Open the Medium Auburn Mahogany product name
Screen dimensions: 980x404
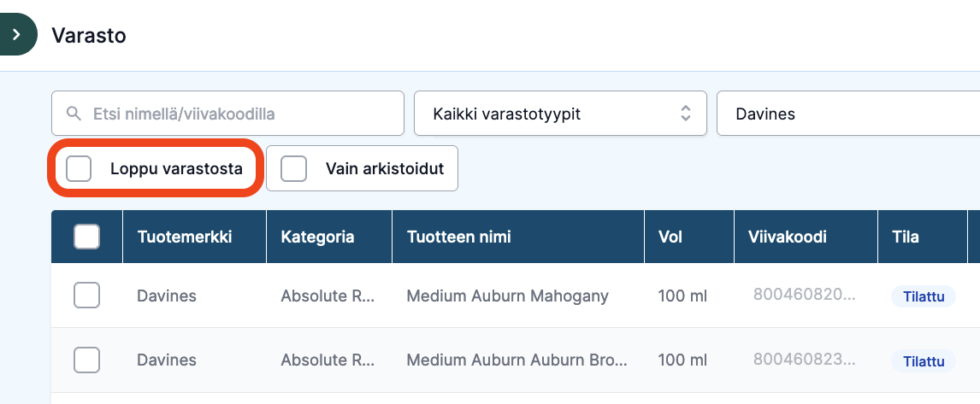tap(507, 296)
